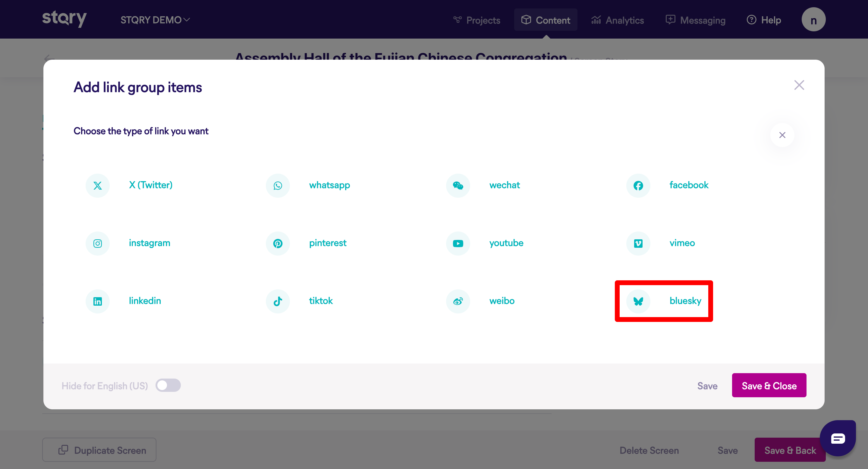Screen dimensions: 868x469
Task: Open the chat support widget
Action: [837, 438]
